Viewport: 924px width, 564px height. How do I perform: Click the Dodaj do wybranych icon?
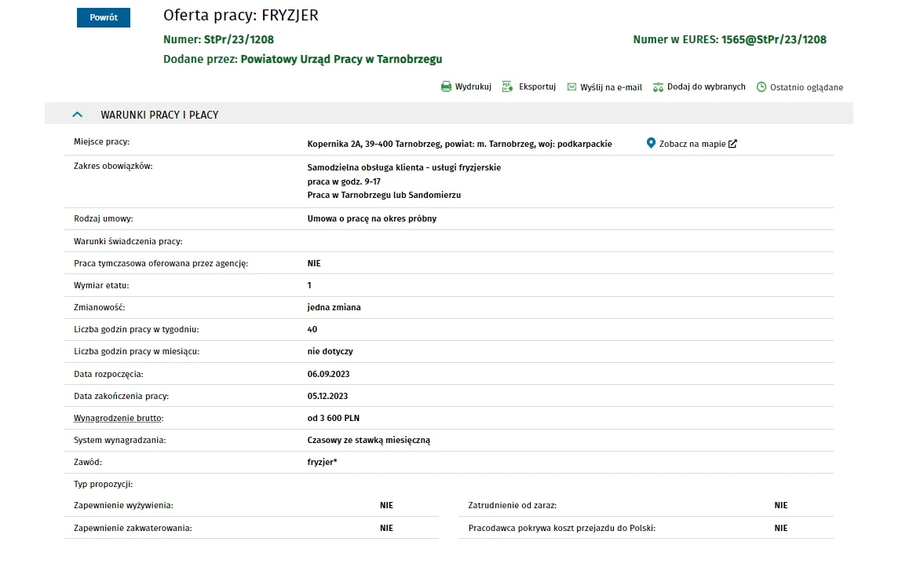[x=658, y=87]
